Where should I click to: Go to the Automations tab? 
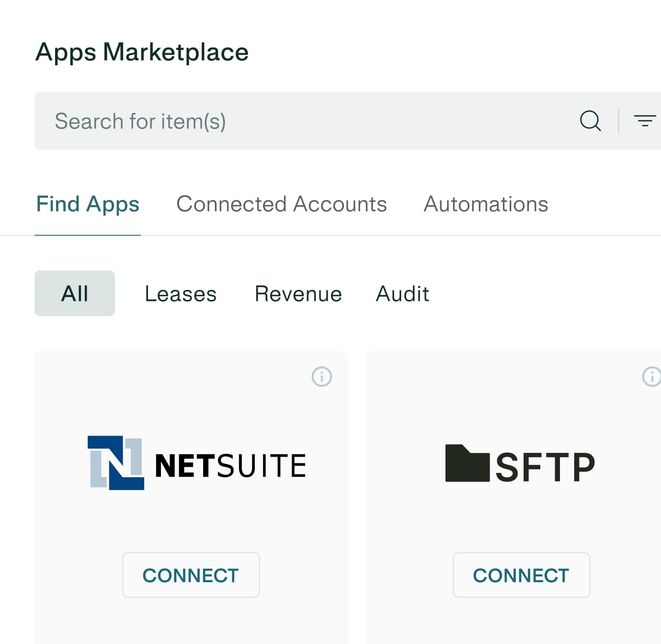click(486, 204)
